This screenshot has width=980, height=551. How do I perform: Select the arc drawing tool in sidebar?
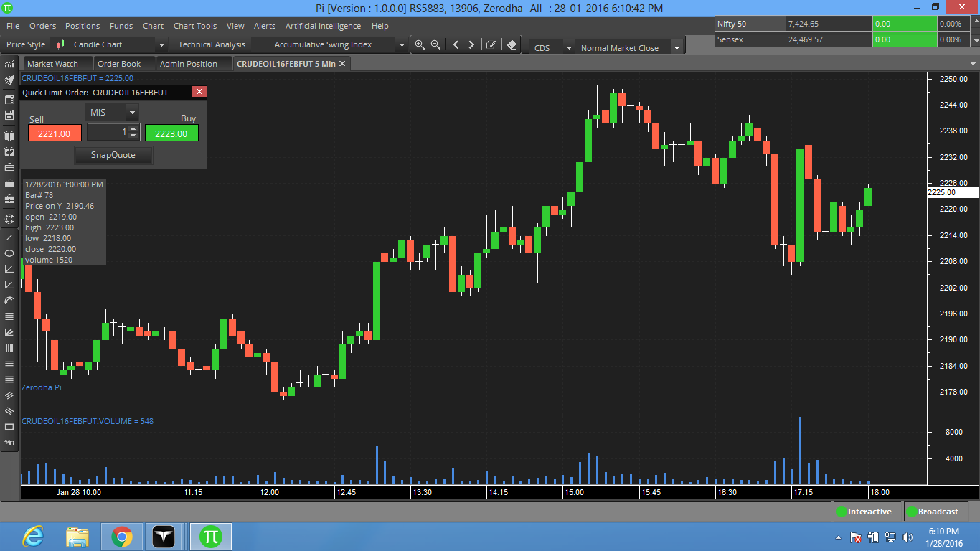click(9, 301)
